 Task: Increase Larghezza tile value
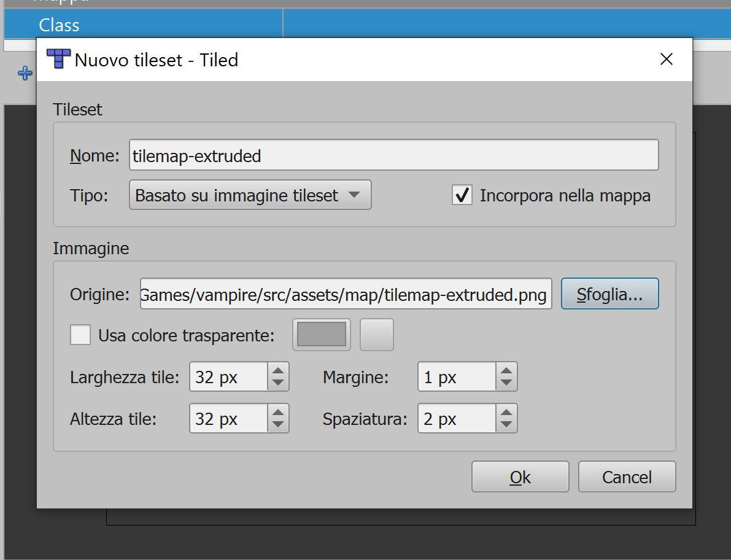278,370
